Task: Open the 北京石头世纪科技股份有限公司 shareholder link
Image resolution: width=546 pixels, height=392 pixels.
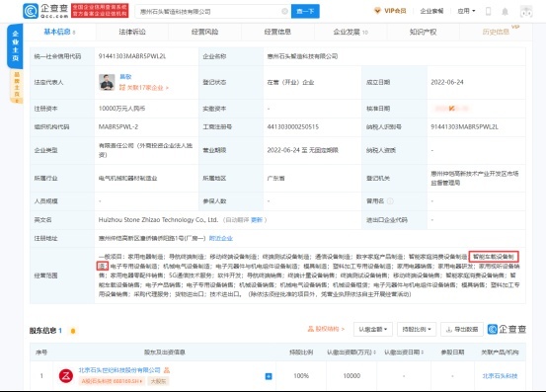Action: tap(119, 370)
